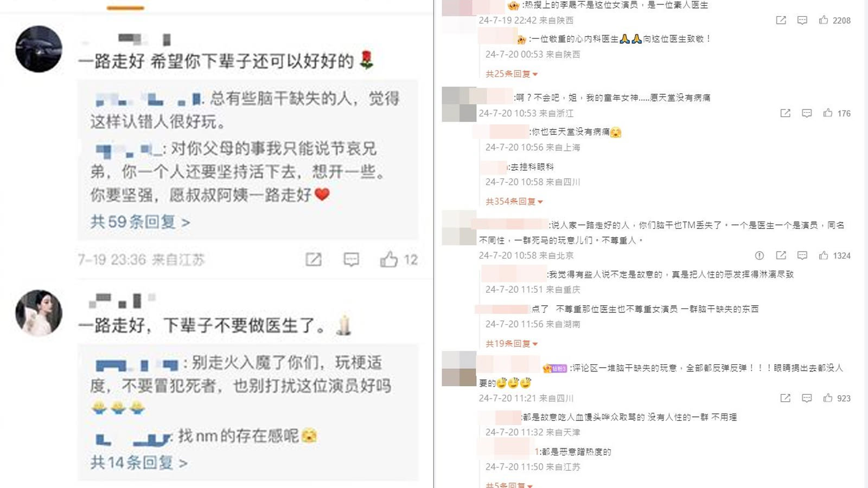
Task: Share the comment with 1324 likes
Action: click(781, 255)
